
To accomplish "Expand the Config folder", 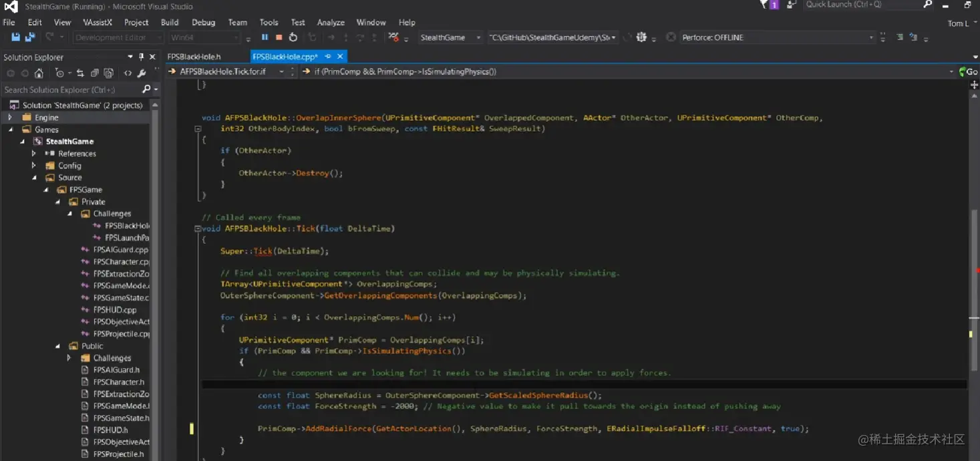I will pos(33,166).
